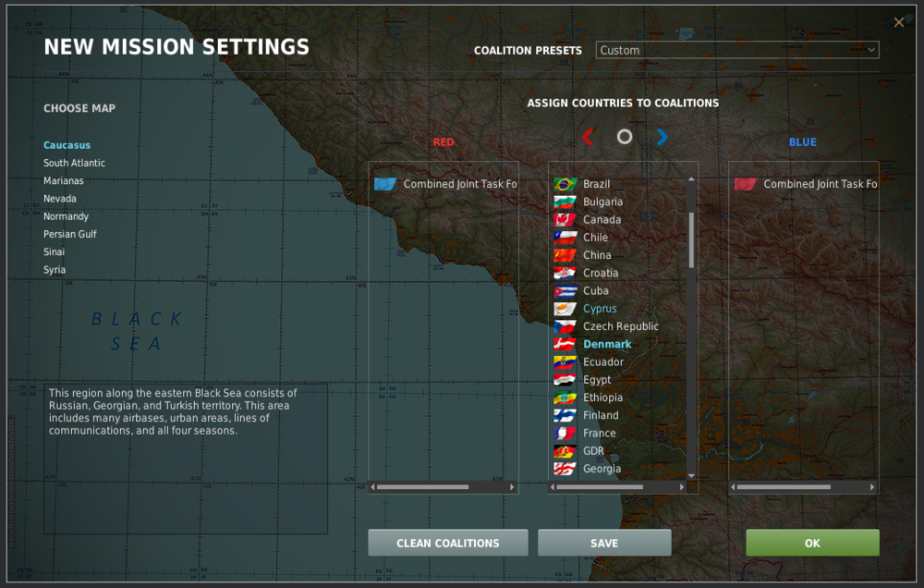Click the Brazil flag icon

tap(565, 184)
